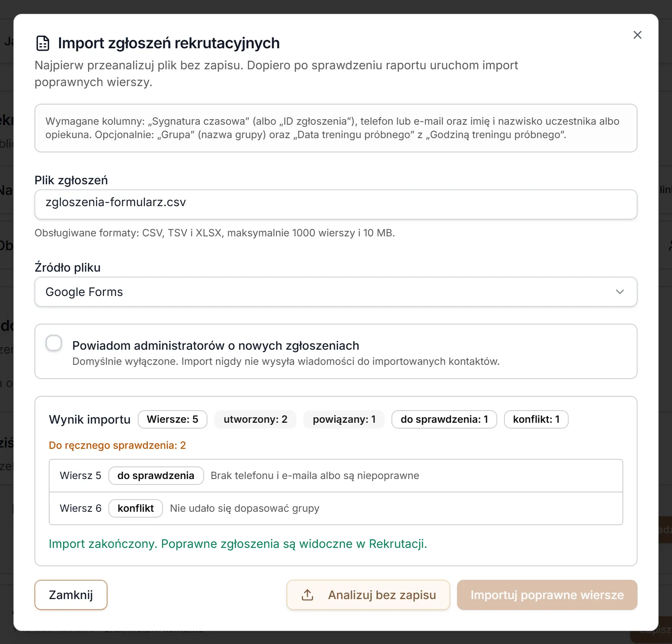This screenshot has width=672, height=644.
Task: Select the do sprawdzenia: 1 summary badge
Action: coord(444,419)
